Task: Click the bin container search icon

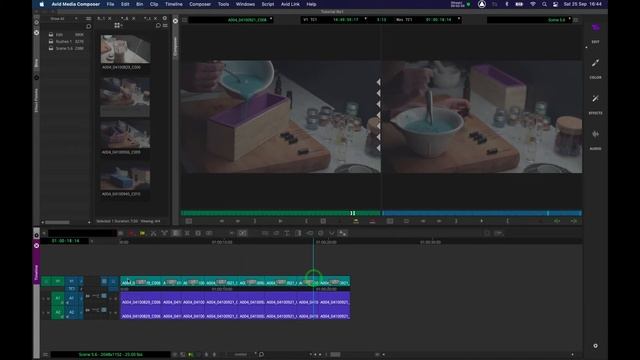Action: click(89, 27)
